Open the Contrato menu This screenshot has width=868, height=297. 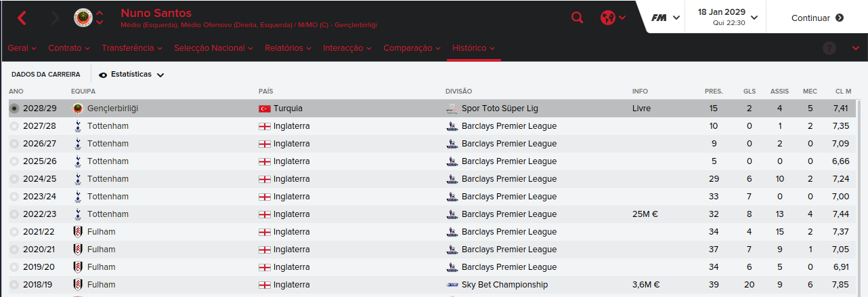[x=69, y=48]
